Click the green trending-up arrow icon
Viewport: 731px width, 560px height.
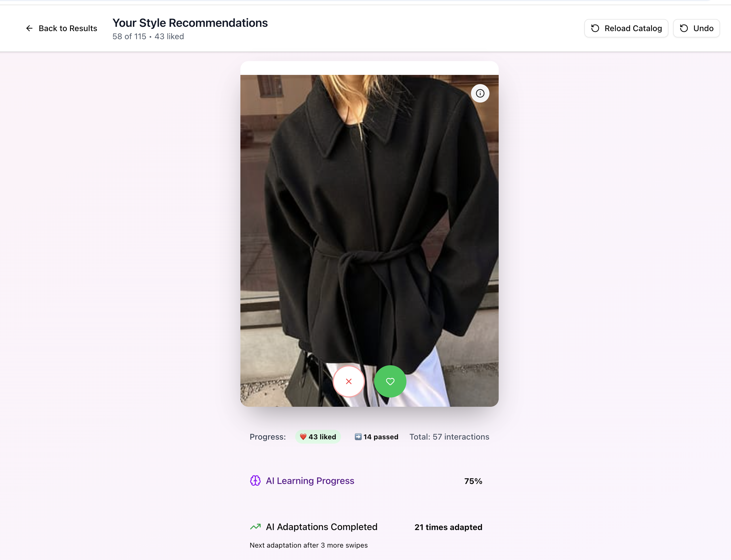255,527
